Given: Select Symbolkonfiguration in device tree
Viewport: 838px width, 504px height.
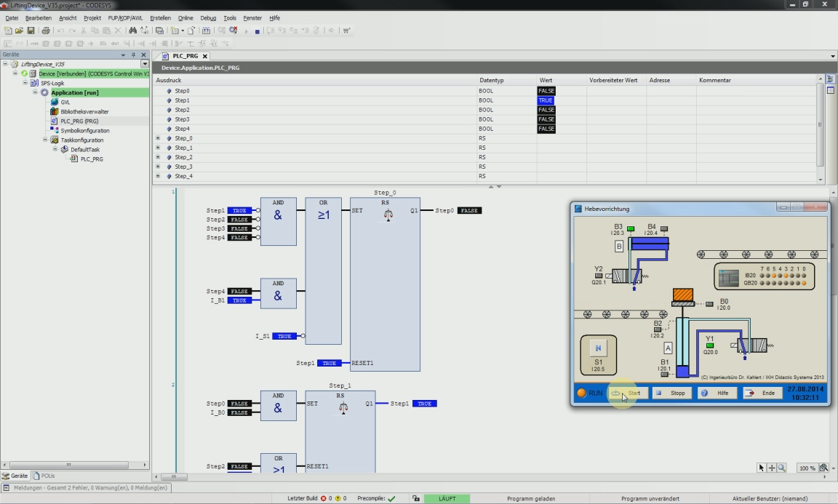Looking at the screenshot, I should pos(85,130).
